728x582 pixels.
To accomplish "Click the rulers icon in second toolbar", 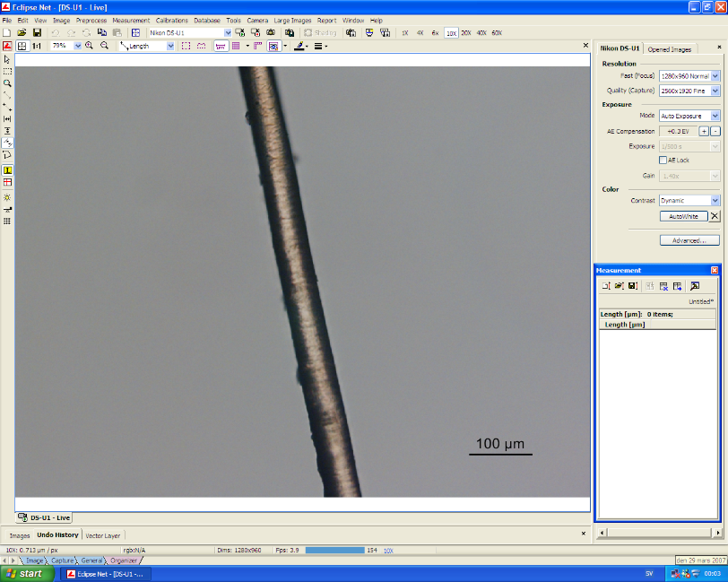I will point(257,46).
